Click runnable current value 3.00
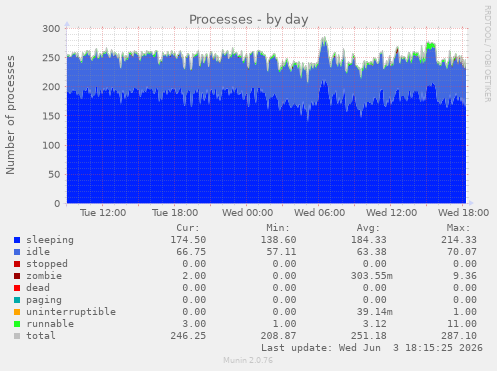The width and height of the screenshot is (497, 371). coord(194,324)
